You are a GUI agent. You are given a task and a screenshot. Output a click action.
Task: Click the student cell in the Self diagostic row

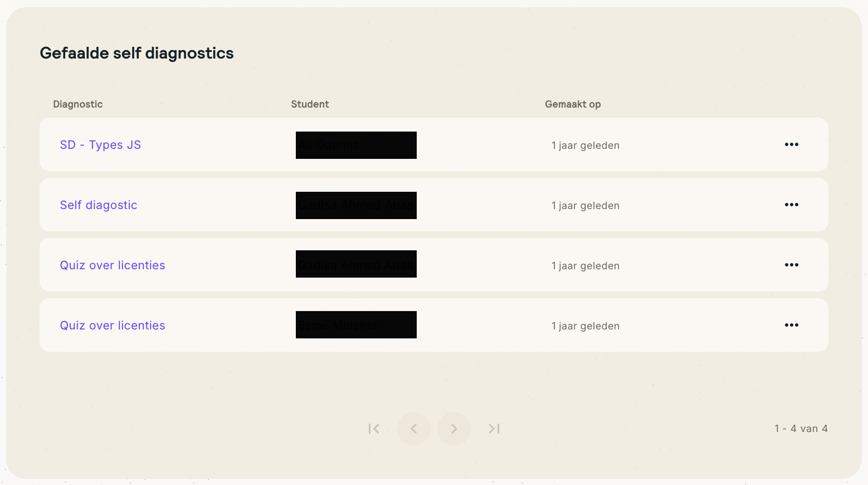(356, 205)
